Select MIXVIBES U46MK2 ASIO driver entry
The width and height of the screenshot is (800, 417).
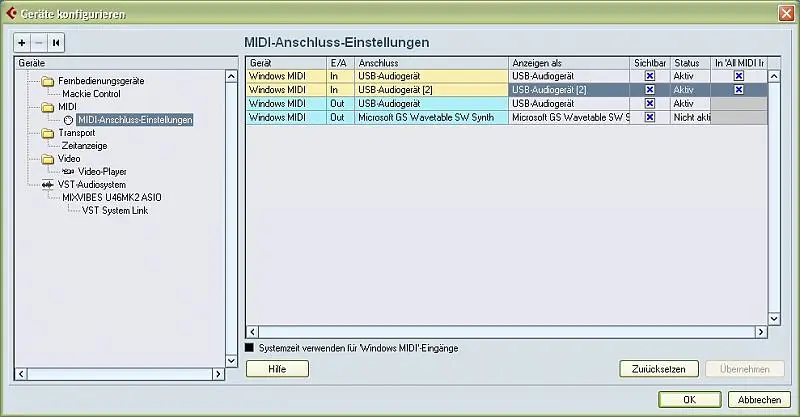tap(111, 197)
